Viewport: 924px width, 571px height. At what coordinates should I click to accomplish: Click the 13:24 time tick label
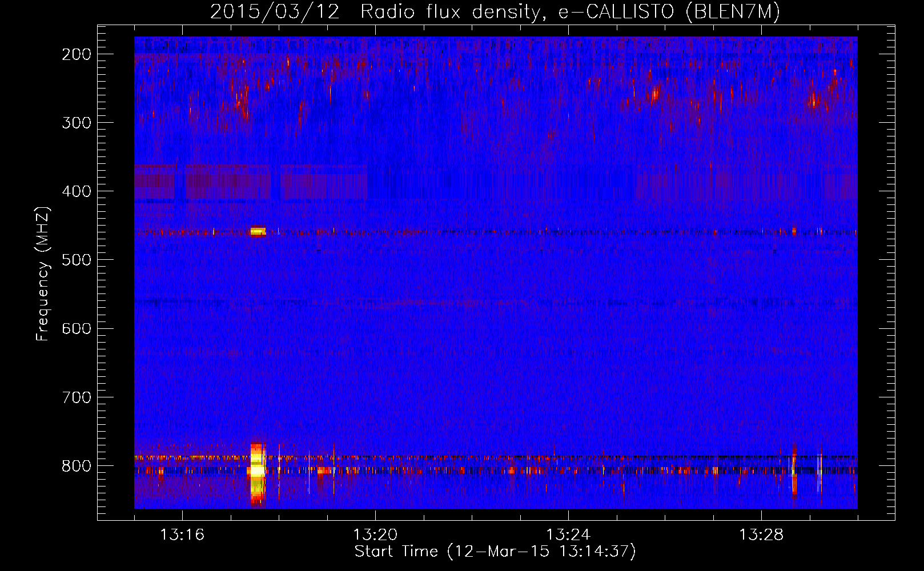[x=568, y=535]
